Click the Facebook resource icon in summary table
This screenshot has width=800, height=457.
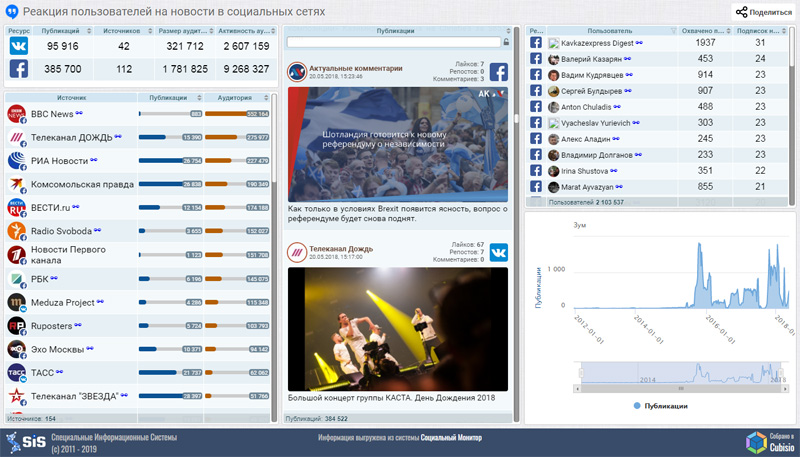(19, 69)
